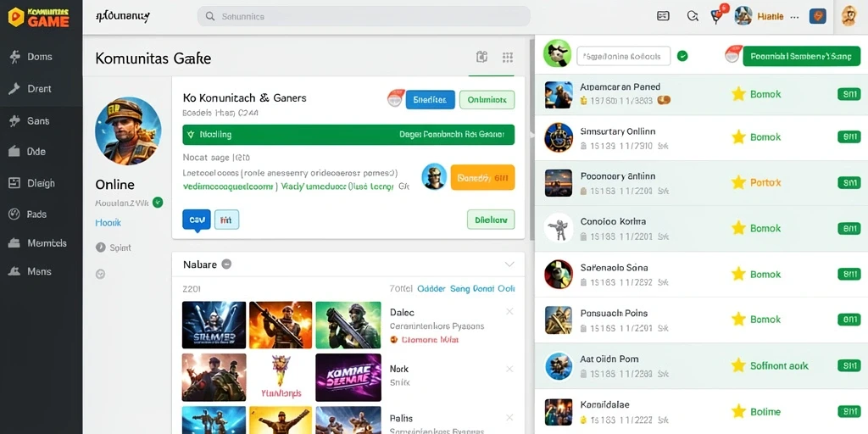Screen dimensions: 868x434
Task: Toggle the green verified check under Online
Action: 158,203
